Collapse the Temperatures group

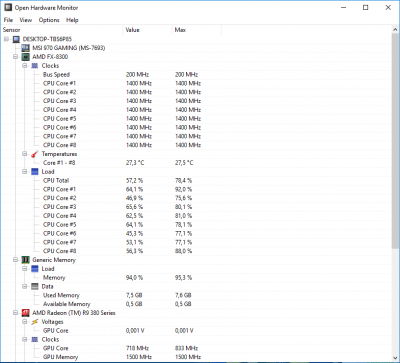[x=25, y=154]
